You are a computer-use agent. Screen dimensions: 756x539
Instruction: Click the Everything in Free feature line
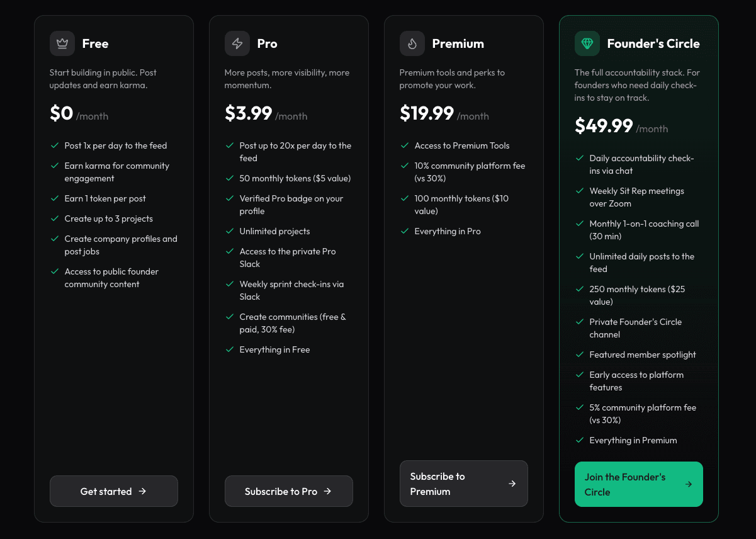274,349
